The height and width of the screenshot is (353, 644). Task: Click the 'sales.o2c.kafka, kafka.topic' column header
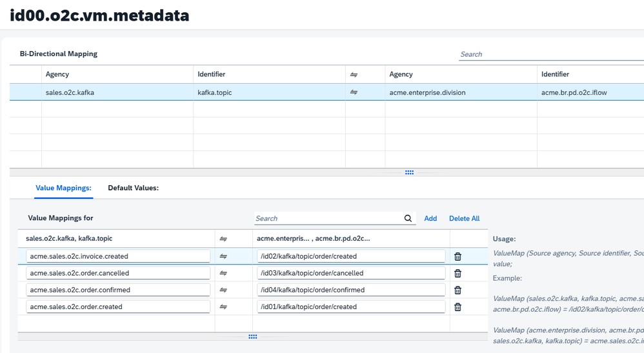(116, 238)
